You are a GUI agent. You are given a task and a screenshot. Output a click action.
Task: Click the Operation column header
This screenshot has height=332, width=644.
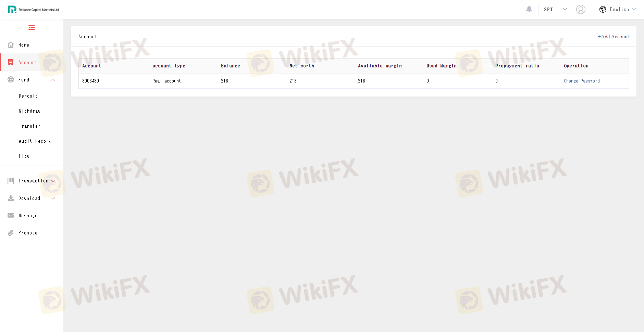pyautogui.click(x=576, y=66)
